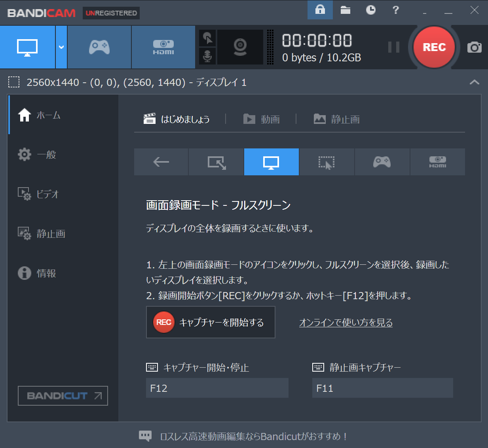Switch to the はじめましょう tab
488x448 pixels.
pos(177,119)
